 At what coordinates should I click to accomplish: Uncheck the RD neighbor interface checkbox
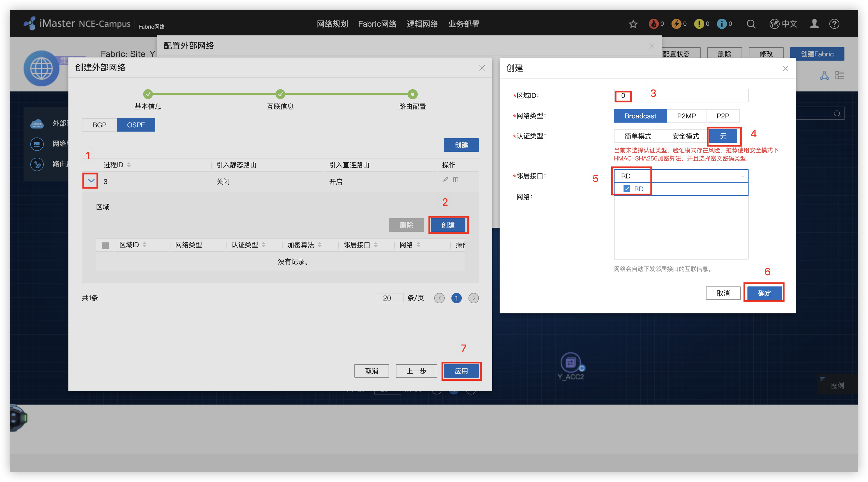click(x=627, y=189)
